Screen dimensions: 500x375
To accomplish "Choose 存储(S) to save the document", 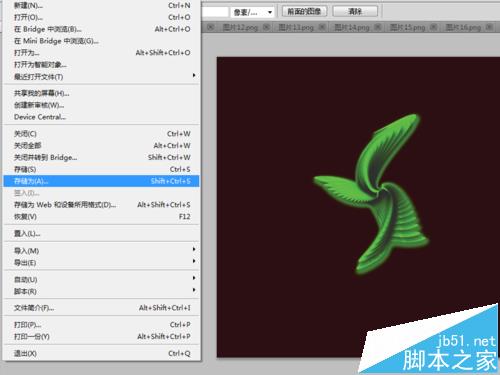I will point(101,169).
